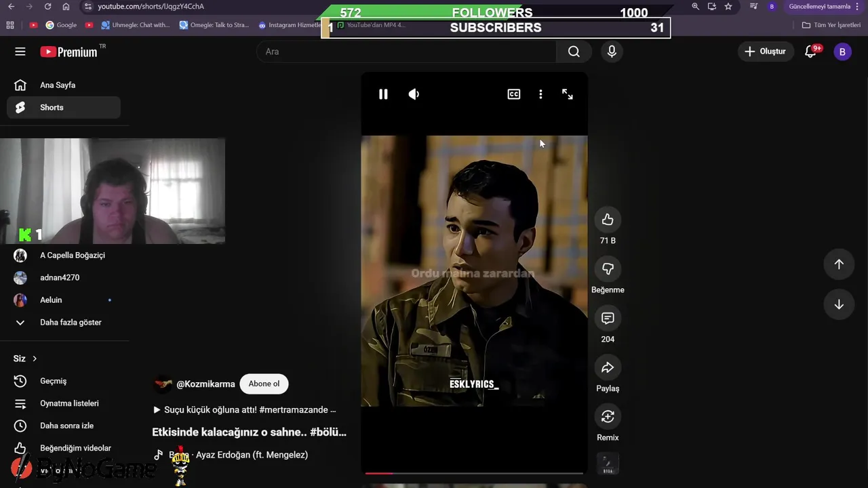Screen dimensions: 868x488
Task: Open the Omegle: Talk to Stra... bookmark
Action: tap(215, 25)
